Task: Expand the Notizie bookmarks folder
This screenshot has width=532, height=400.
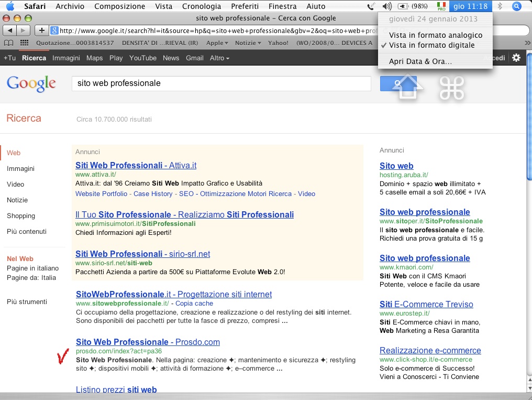Action: (x=248, y=43)
